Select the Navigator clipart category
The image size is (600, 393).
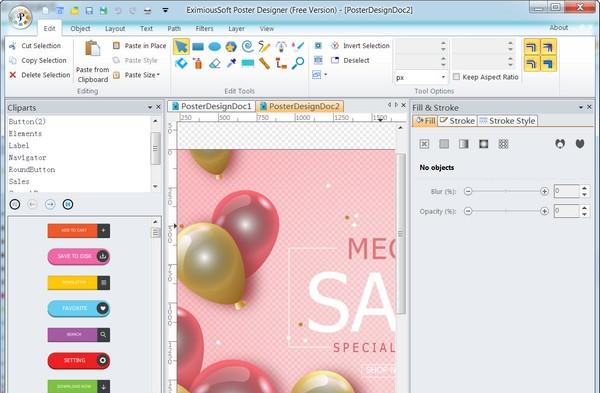pos(28,157)
